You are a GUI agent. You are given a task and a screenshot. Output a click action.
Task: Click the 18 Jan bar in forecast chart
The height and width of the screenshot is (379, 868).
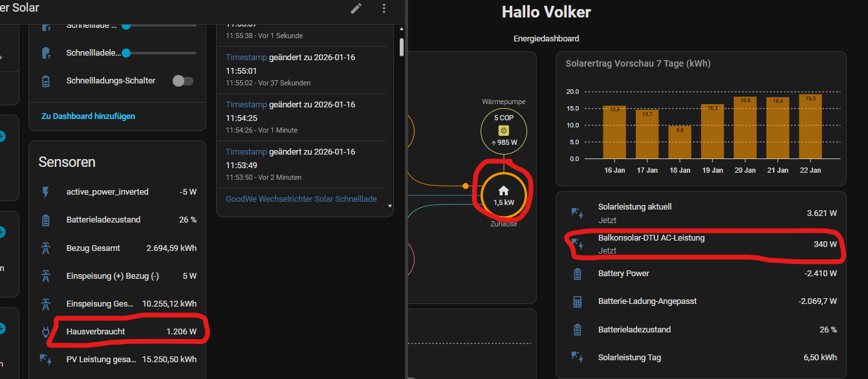[679, 142]
